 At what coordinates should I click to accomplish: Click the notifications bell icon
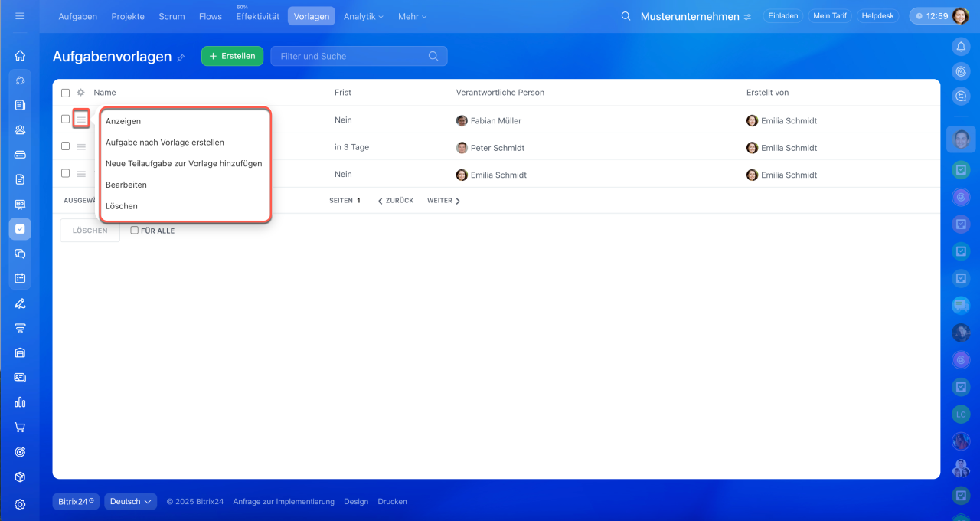961,47
